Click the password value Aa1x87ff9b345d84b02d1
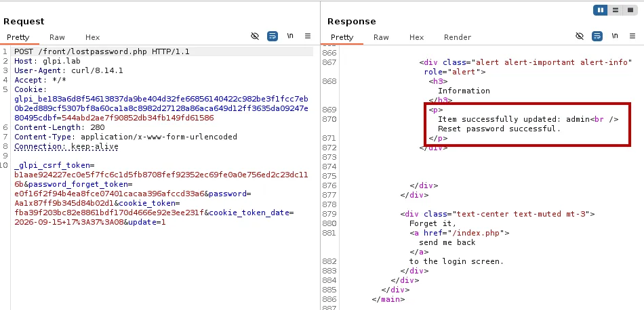The width and height of the screenshot is (644, 310). pyautogui.click(x=64, y=203)
